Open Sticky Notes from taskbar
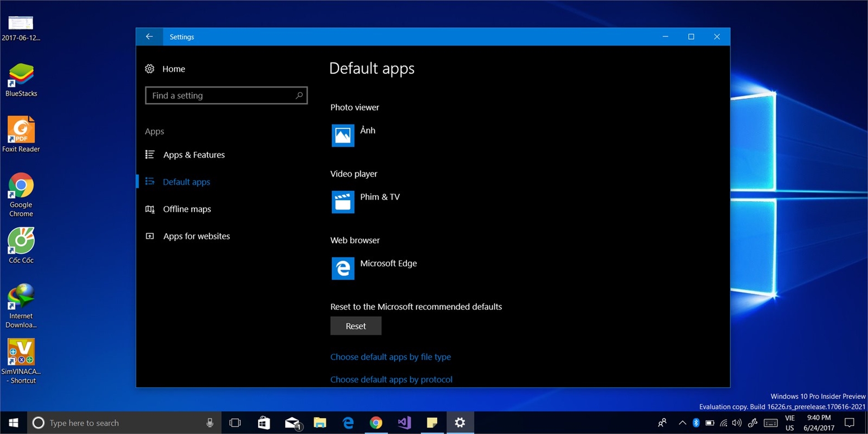This screenshot has height=434, width=868. [432, 423]
